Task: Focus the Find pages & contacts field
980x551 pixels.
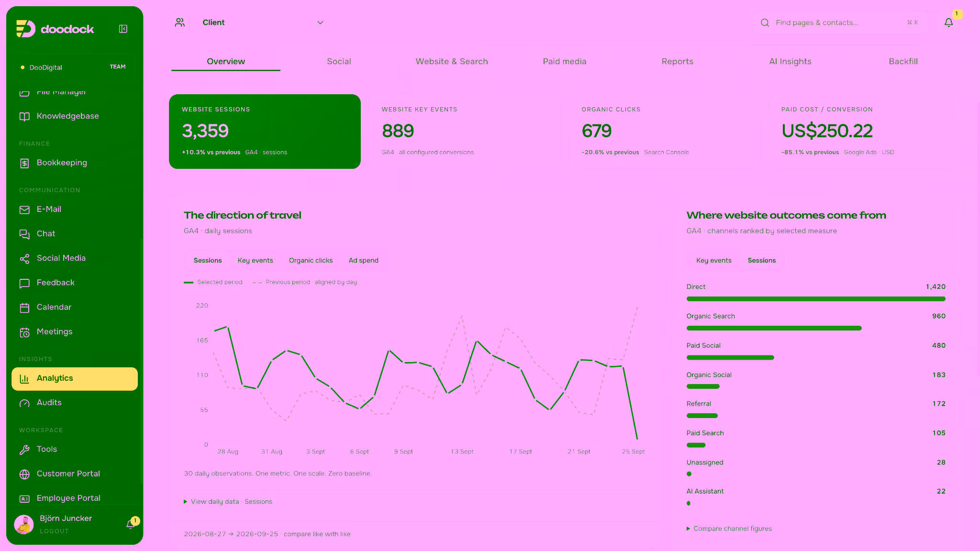Action: pyautogui.click(x=841, y=22)
